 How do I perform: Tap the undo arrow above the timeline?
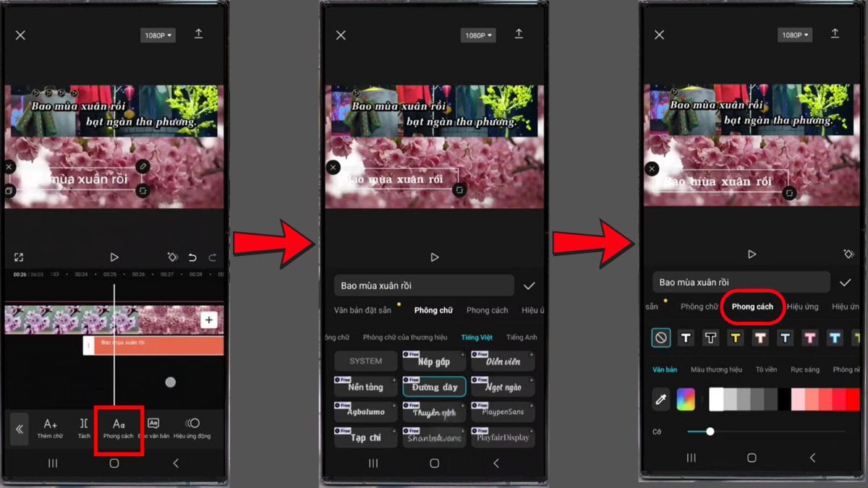pos(192,257)
